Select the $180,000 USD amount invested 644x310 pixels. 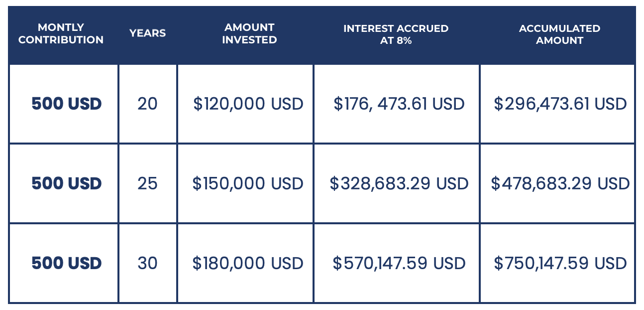(x=248, y=263)
